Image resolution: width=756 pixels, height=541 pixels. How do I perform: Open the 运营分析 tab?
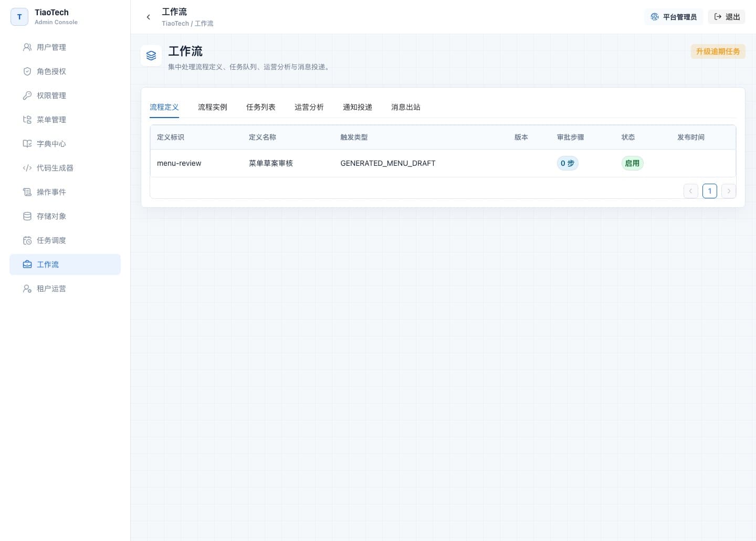(309, 107)
